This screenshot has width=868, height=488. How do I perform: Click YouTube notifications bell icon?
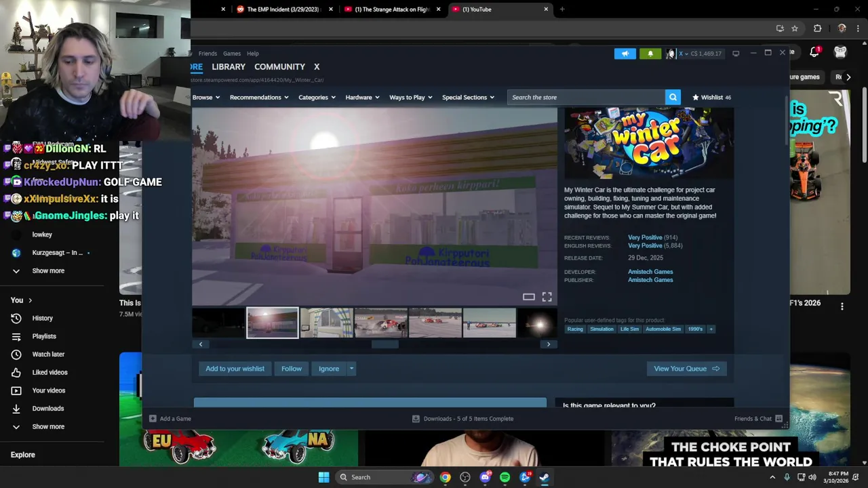point(814,52)
